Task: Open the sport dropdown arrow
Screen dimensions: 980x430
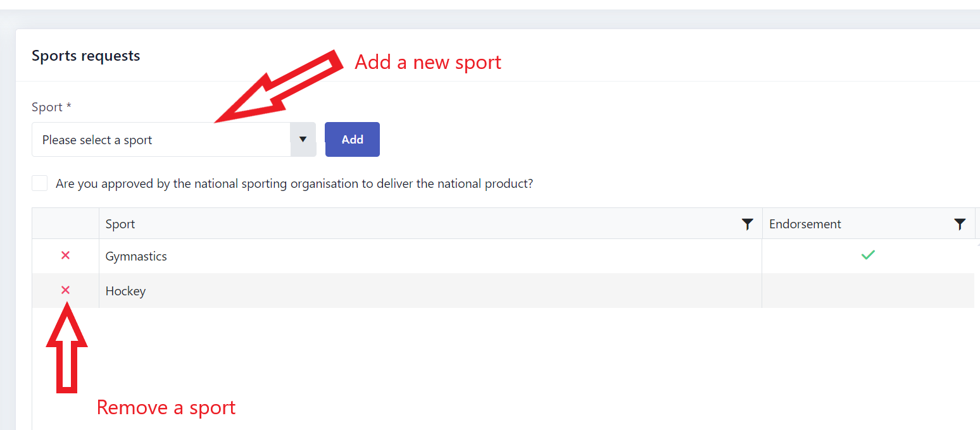Action: pyautogui.click(x=303, y=140)
